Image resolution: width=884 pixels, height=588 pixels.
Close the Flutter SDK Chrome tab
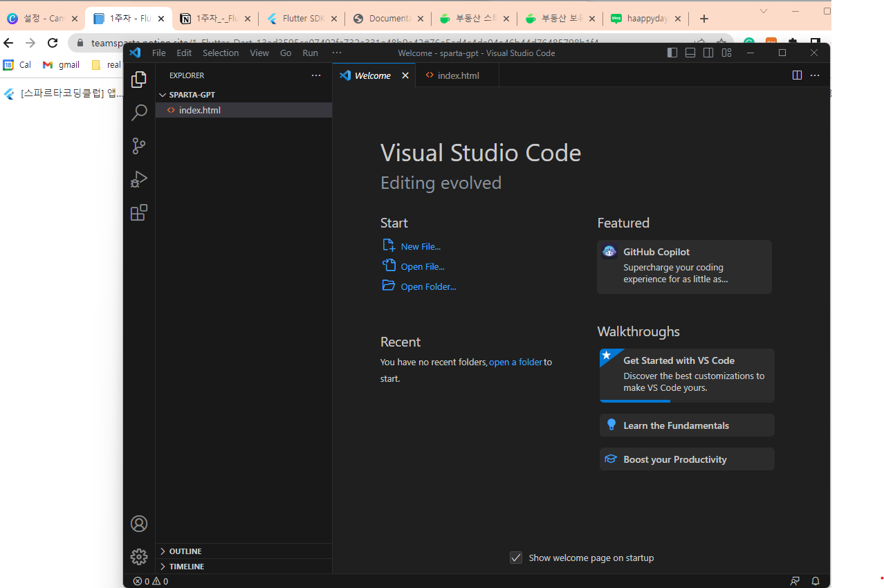tap(333, 19)
